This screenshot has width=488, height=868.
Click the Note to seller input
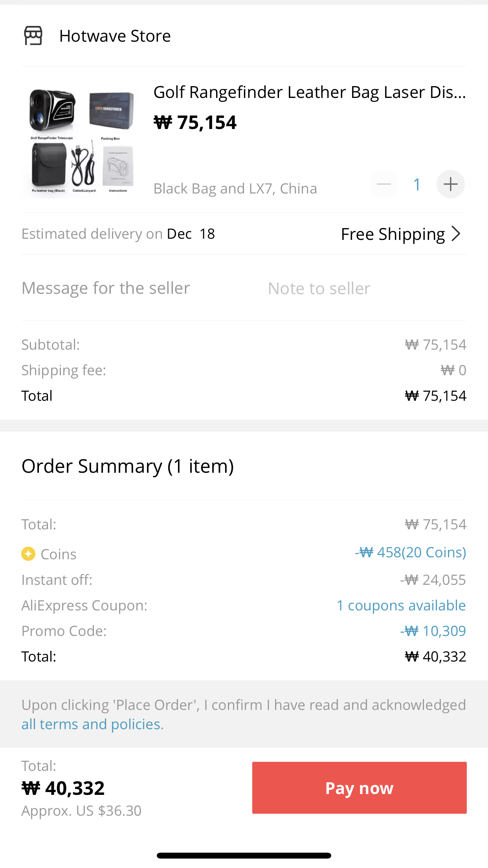point(319,288)
